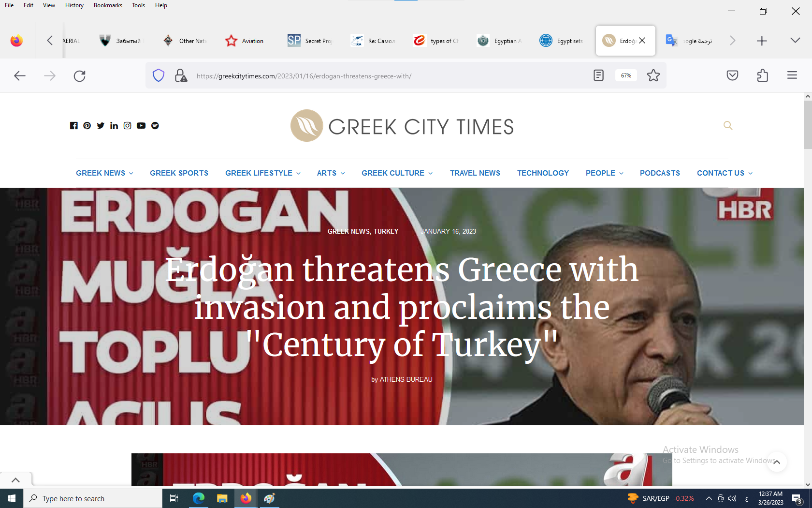This screenshot has height=508, width=812.
Task: Click the 67% zoom level indicator
Action: (626, 75)
